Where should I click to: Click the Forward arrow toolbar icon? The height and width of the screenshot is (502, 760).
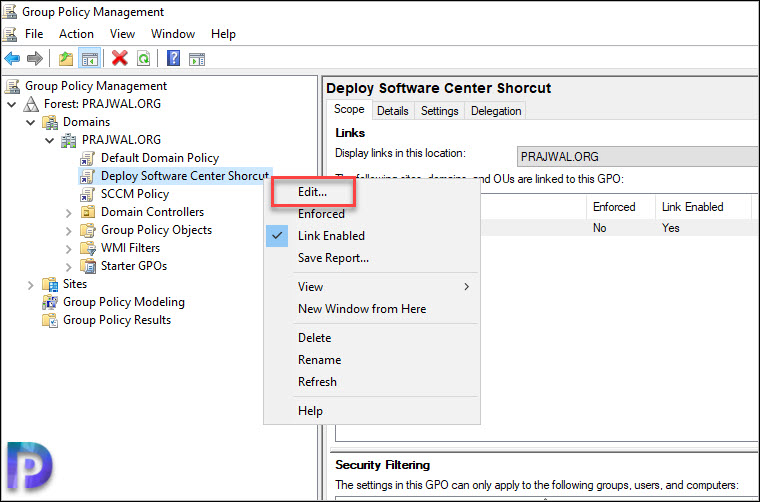[x=34, y=59]
